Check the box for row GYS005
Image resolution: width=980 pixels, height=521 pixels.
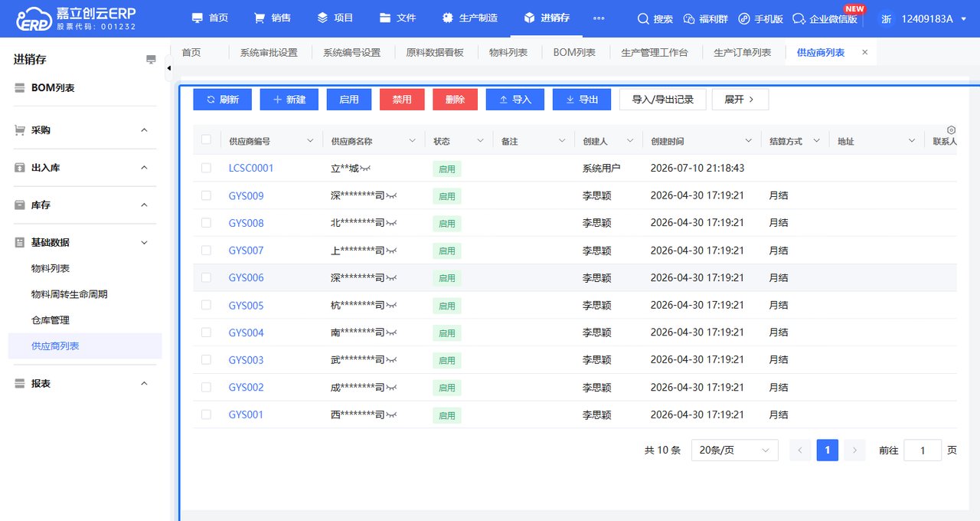tap(206, 305)
